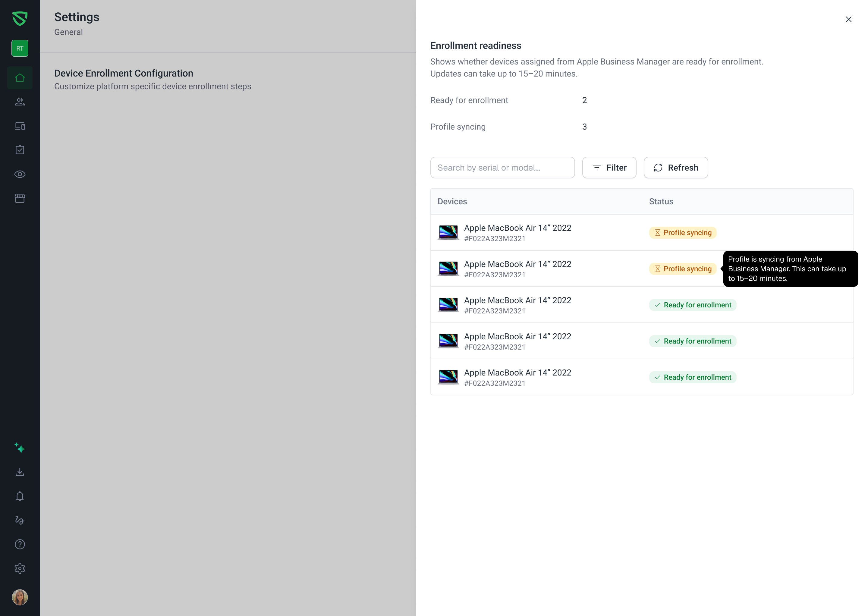Open the RT workspace badge

20,48
